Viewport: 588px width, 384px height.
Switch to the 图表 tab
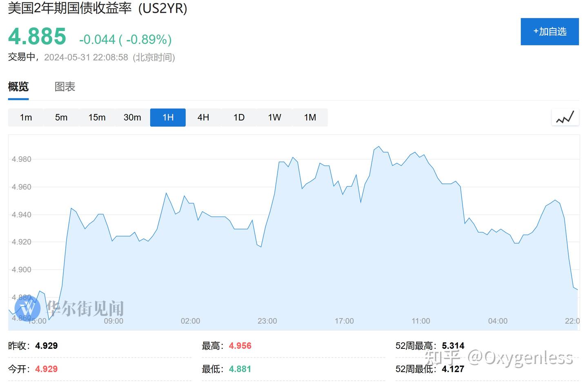point(65,87)
